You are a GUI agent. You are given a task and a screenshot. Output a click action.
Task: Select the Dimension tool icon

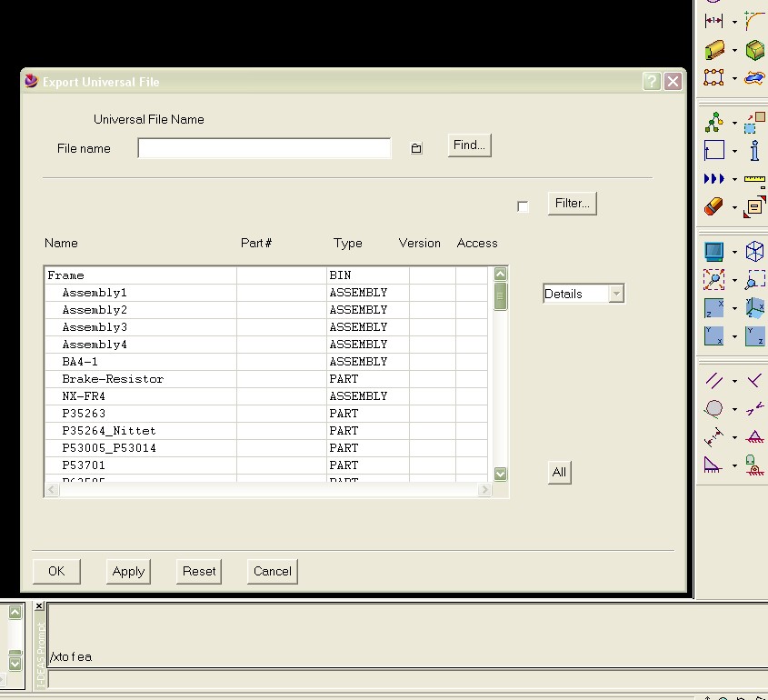tap(713, 21)
